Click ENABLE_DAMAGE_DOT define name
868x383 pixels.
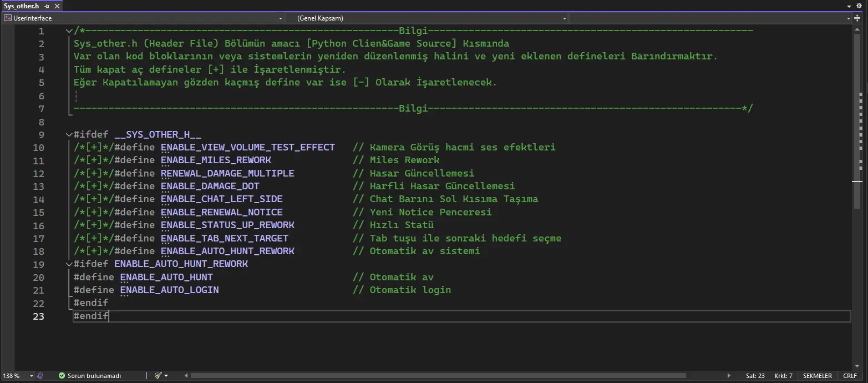pos(210,187)
